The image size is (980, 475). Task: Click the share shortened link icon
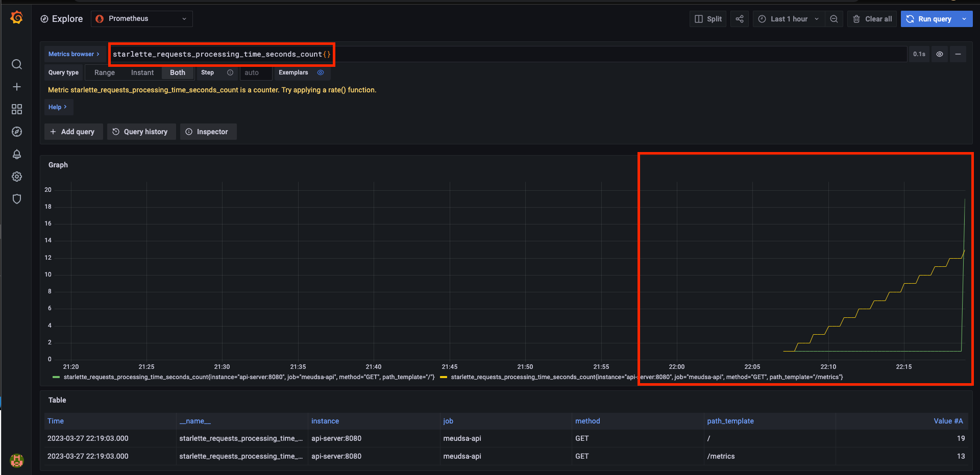[739, 19]
